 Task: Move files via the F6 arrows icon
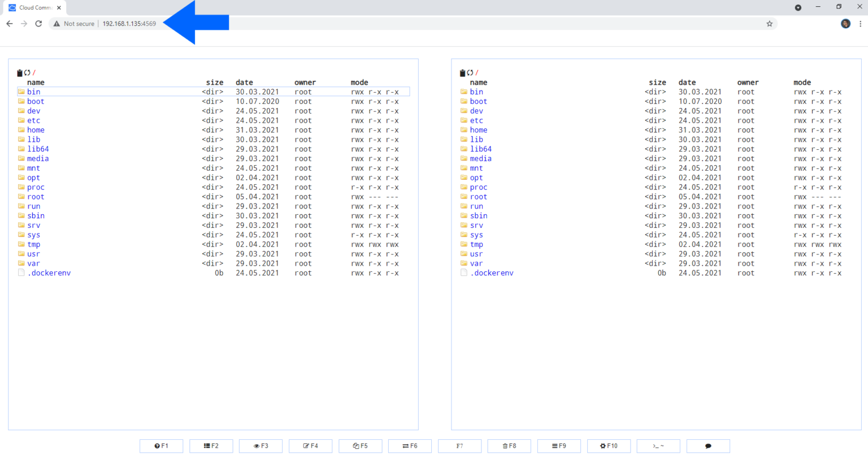410,446
